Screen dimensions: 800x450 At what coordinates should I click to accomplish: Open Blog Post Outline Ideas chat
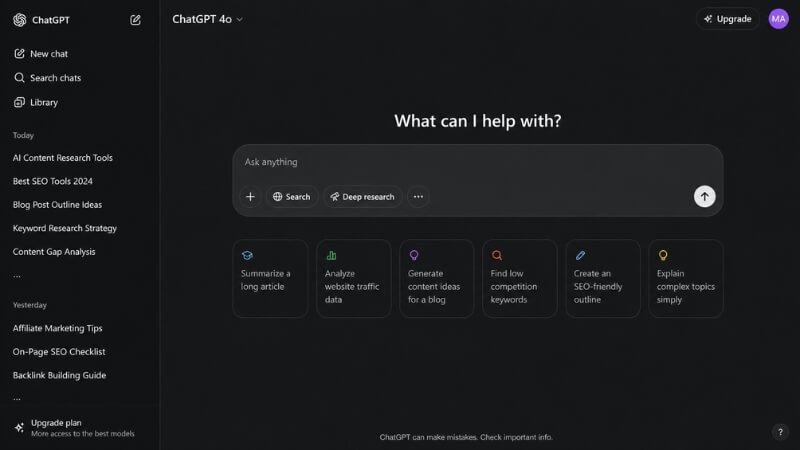[x=57, y=205]
